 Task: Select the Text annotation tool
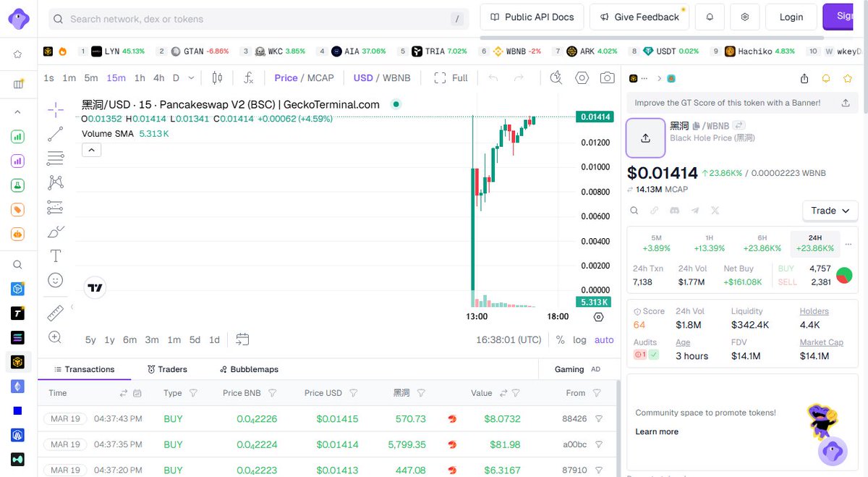(x=56, y=256)
